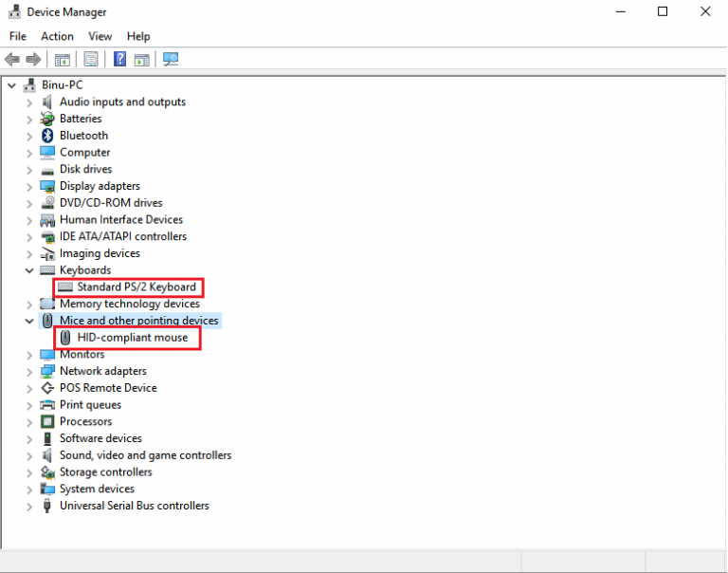Select the HID-compliant mouse device

pos(132,338)
